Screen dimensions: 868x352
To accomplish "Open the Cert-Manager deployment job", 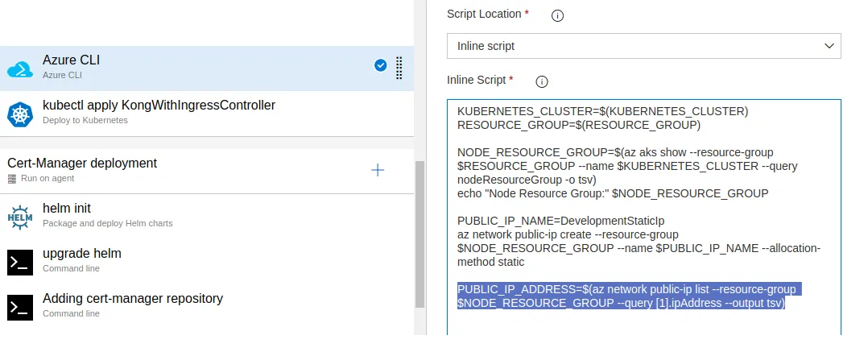I will (161, 169).
